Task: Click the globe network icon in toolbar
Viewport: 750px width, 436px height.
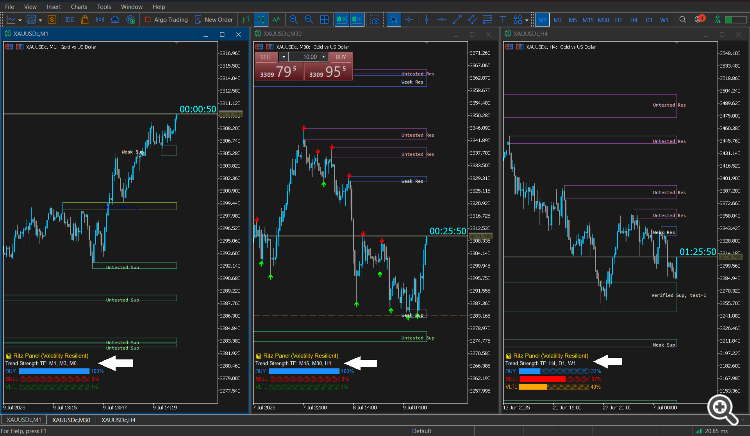Action: click(x=131, y=20)
